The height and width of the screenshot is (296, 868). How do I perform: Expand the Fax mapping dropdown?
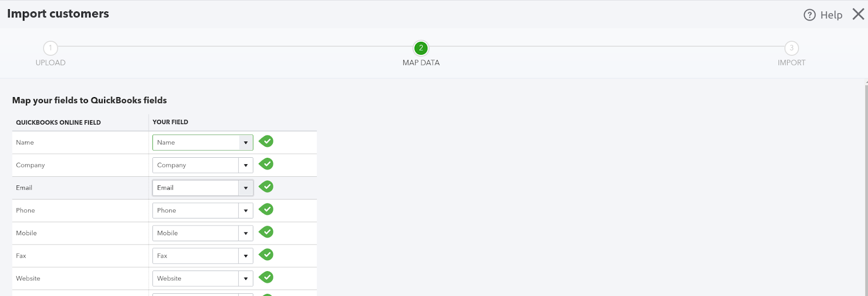pyautogui.click(x=246, y=256)
